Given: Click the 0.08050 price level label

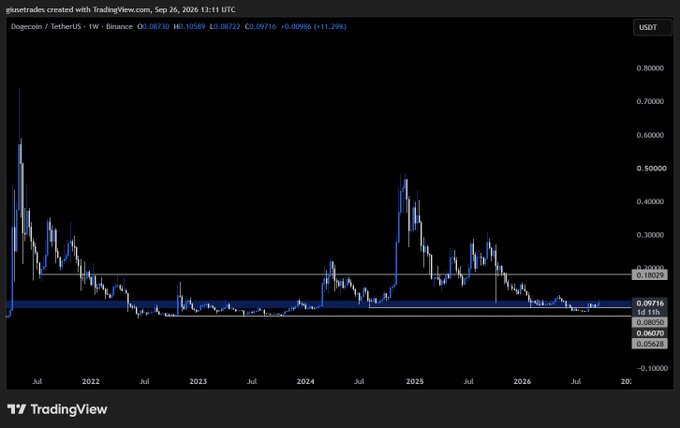Looking at the screenshot, I should (x=649, y=322).
